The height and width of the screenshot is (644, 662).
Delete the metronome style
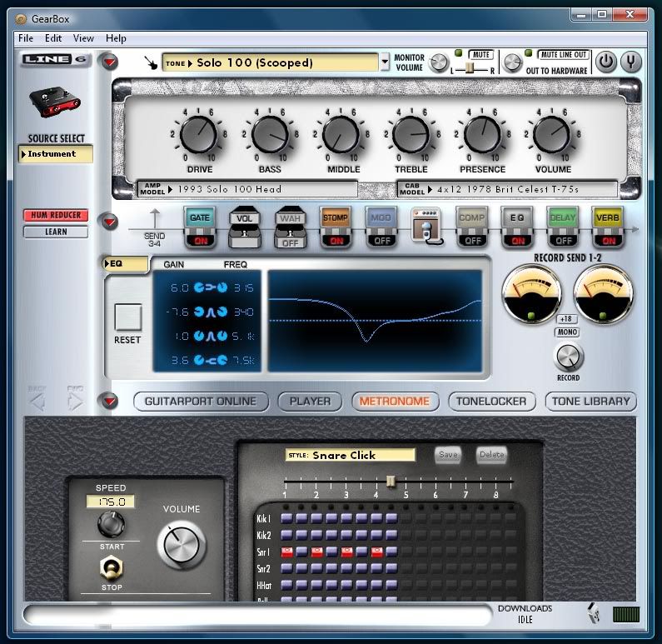pyautogui.click(x=492, y=455)
